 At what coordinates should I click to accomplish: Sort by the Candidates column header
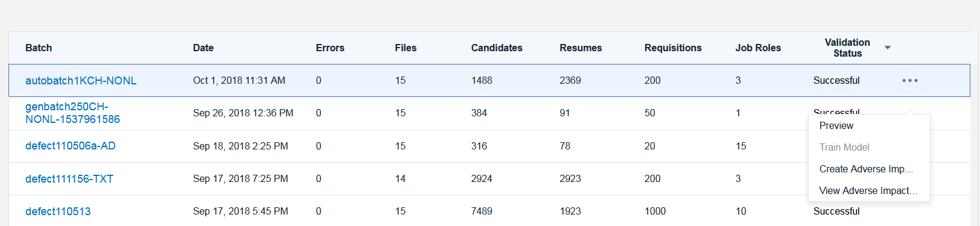pos(497,48)
